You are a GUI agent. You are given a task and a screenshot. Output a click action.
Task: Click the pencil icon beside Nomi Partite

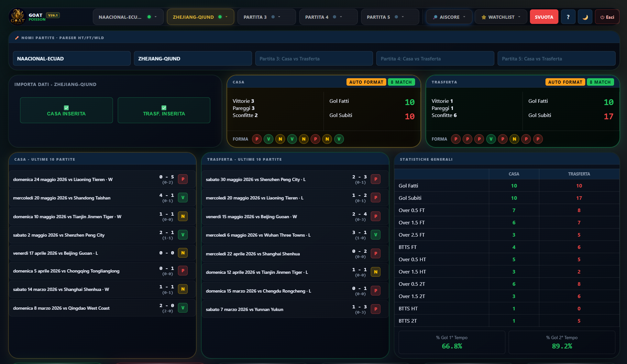17,38
